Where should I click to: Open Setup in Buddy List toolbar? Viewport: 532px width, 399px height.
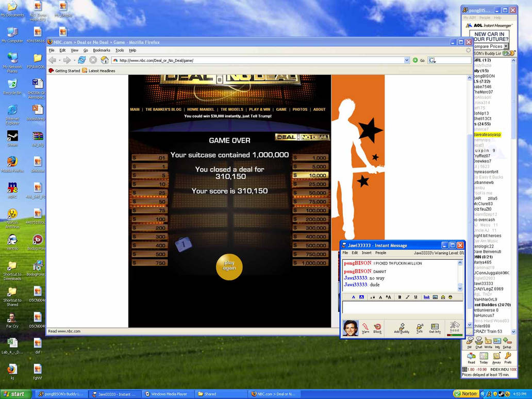click(507, 342)
